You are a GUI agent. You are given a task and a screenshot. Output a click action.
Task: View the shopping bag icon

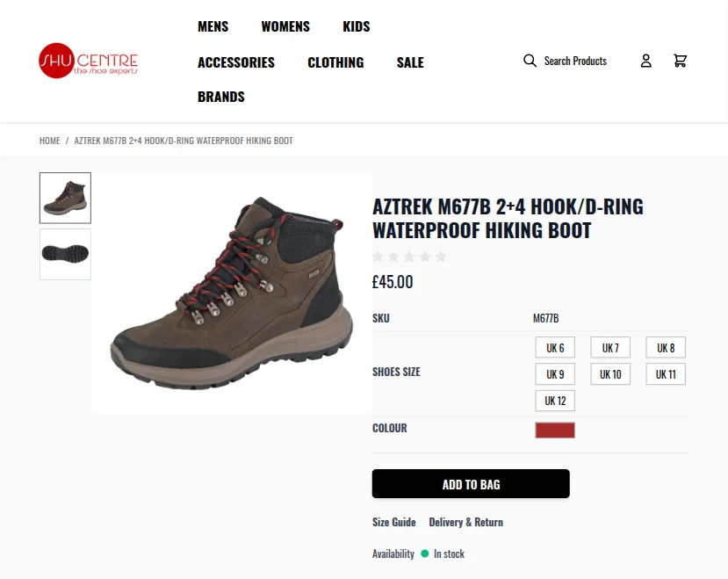(680, 60)
